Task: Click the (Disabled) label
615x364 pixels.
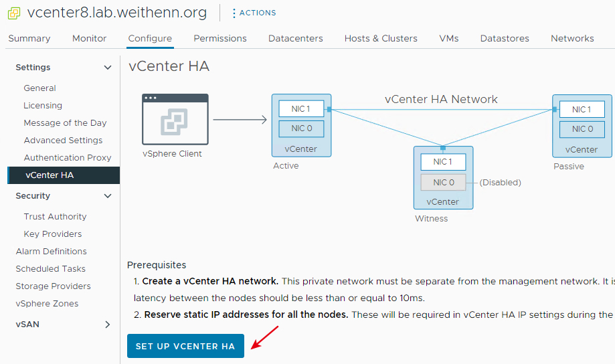Action: pyautogui.click(x=501, y=183)
